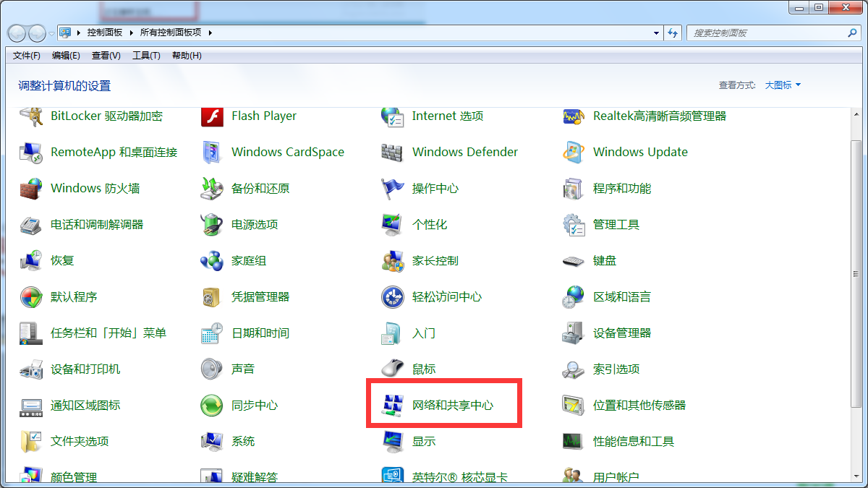Open 查看方式 大图标 dropdown

pos(783,85)
